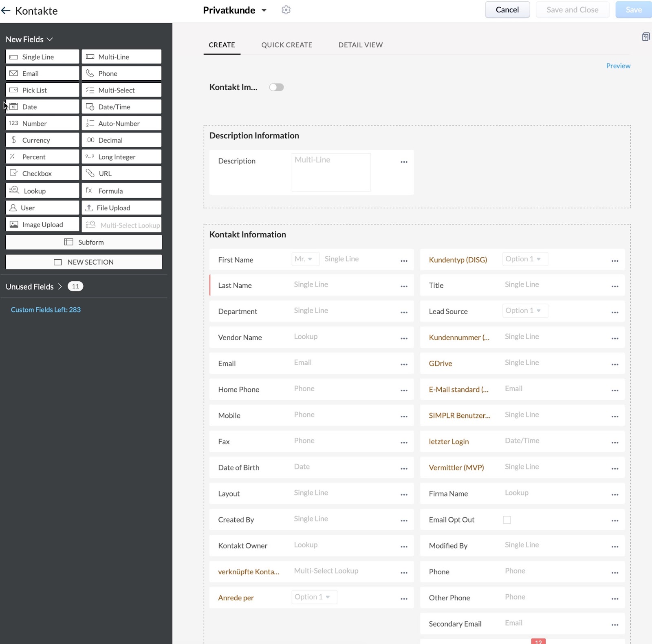652x644 pixels.
Task: Tick the Email Opt Out checkbox
Action: (507, 520)
